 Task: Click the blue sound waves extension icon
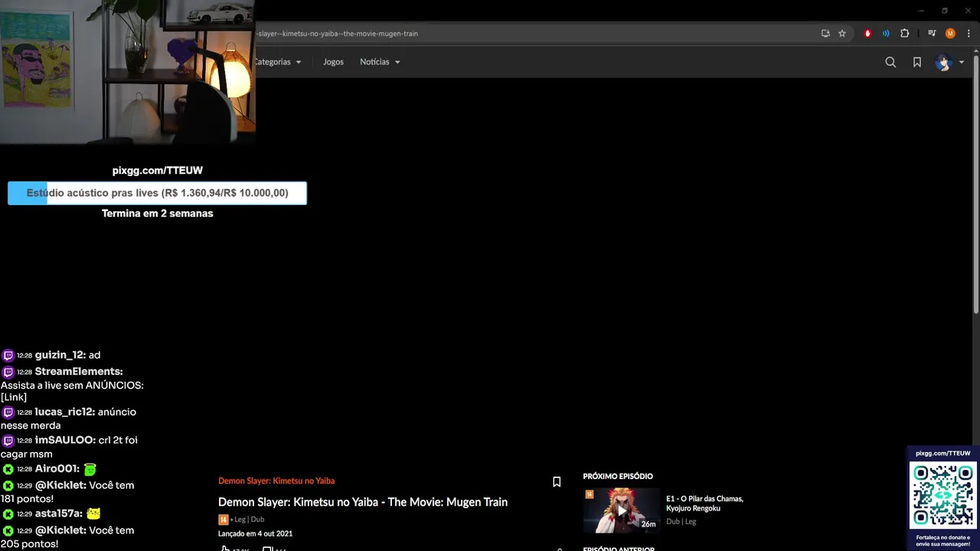(886, 34)
